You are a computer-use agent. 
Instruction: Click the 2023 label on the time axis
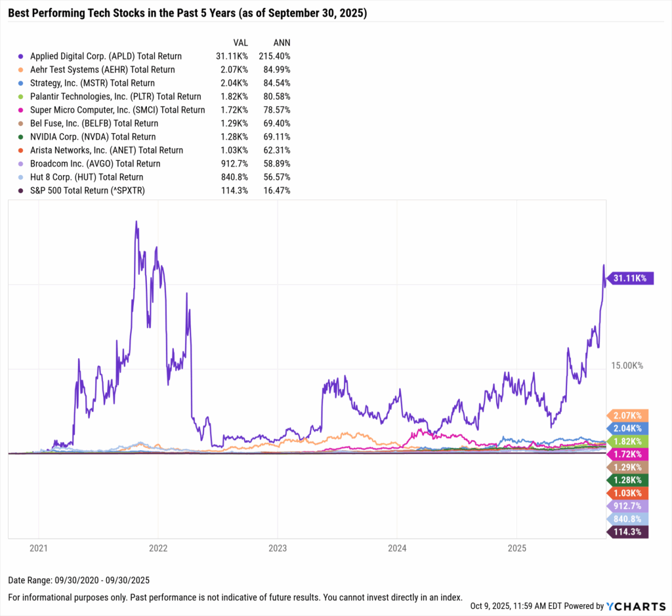coord(278,547)
